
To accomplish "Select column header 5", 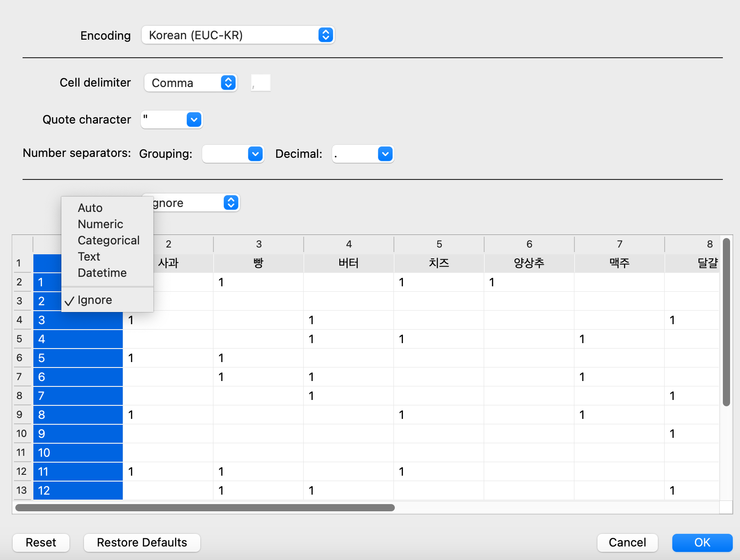I will (439, 244).
